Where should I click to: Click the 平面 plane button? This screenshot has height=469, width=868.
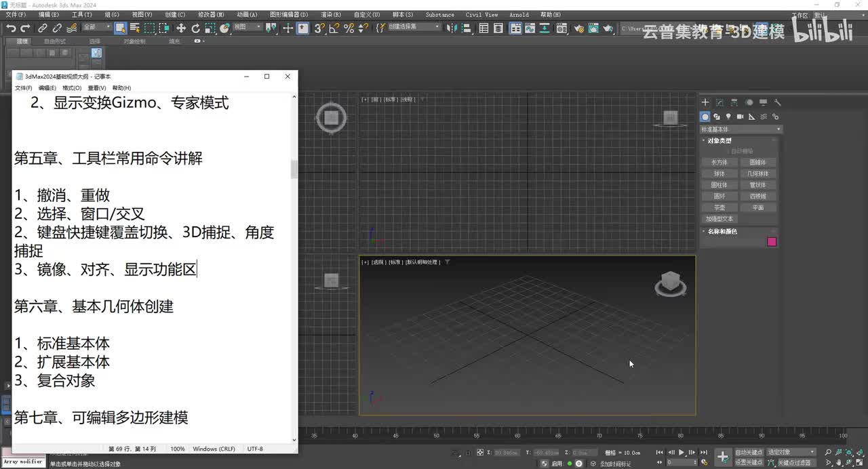pyautogui.click(x=757, y=207)
